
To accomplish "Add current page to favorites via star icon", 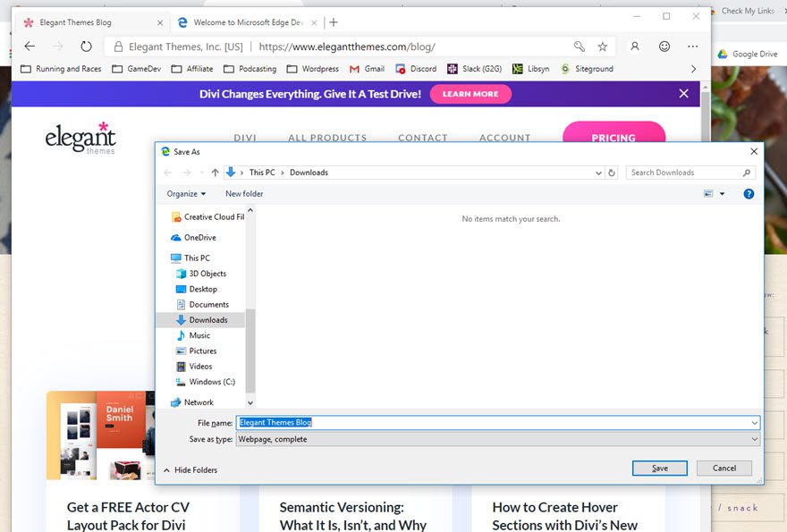I will tap(603, 46).
